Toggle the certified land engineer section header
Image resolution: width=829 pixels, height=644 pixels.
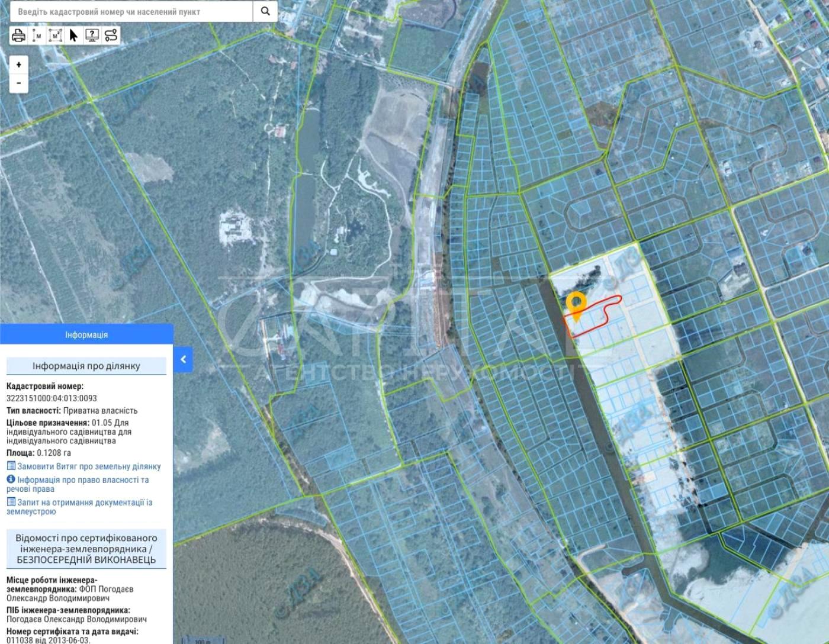pos(86,549)
